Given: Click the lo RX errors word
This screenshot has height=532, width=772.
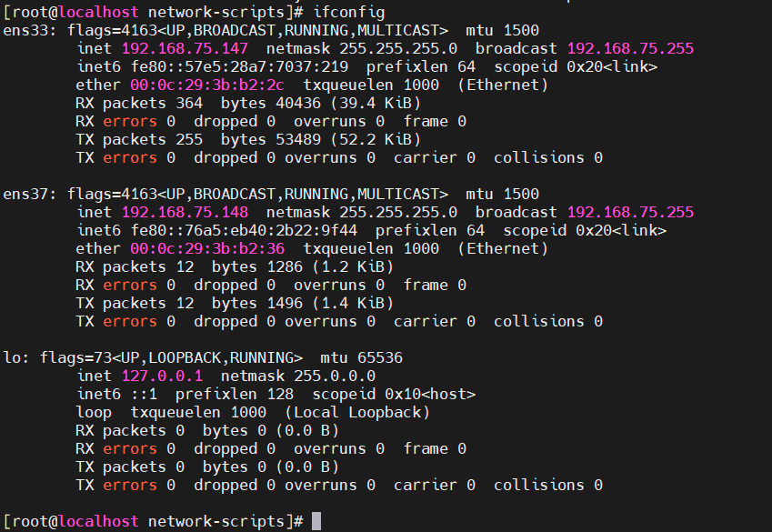Looking at the screenshot, I should (x=130, y=448).
